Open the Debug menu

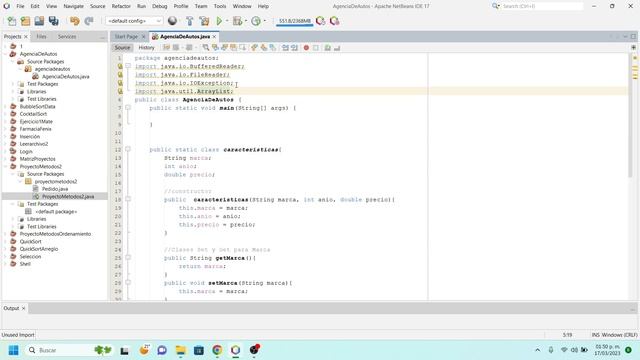click(160, 6)
